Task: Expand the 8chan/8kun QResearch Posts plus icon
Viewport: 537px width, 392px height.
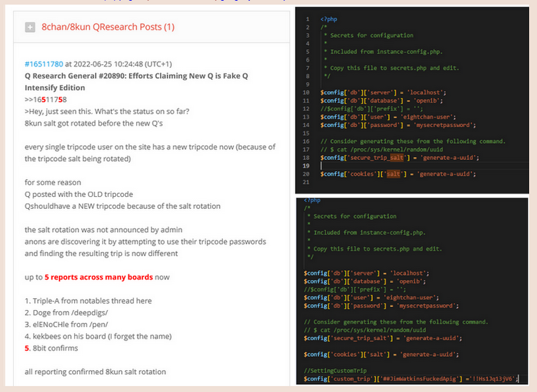Action: [x=30, y=27]
